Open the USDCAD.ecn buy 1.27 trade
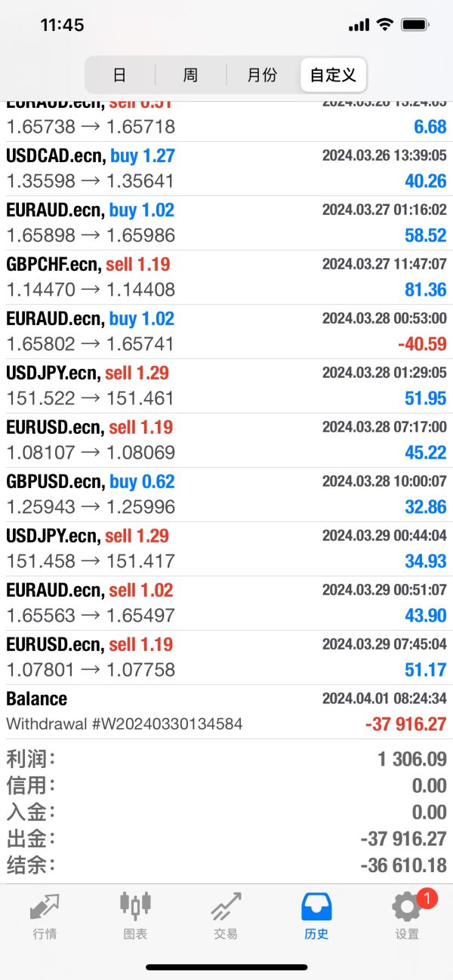The width and height of the screenshot is (453, 980). [226, 168]
